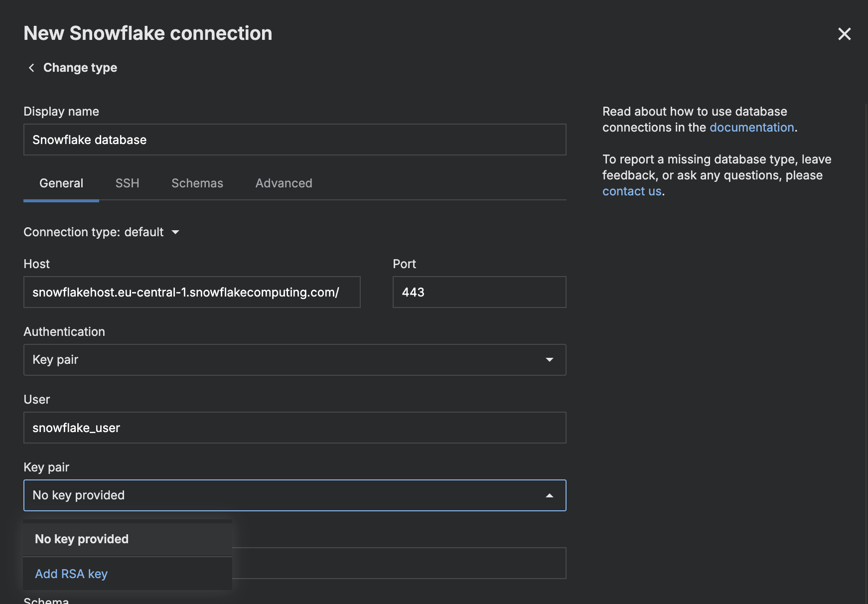This screenshot has width=868, height=604.
Task: Close the New Snowflake connection dialog
Action: (845, 34)
